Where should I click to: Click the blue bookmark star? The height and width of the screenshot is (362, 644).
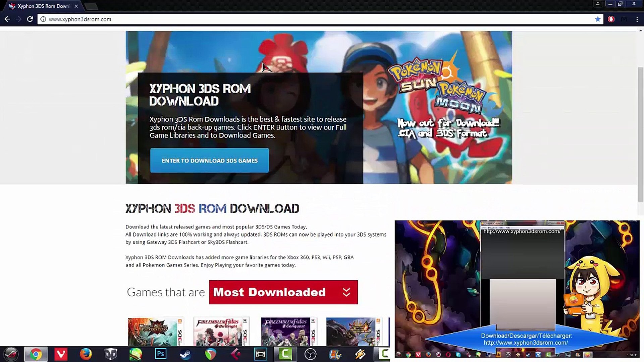click(x=598, y=19)
